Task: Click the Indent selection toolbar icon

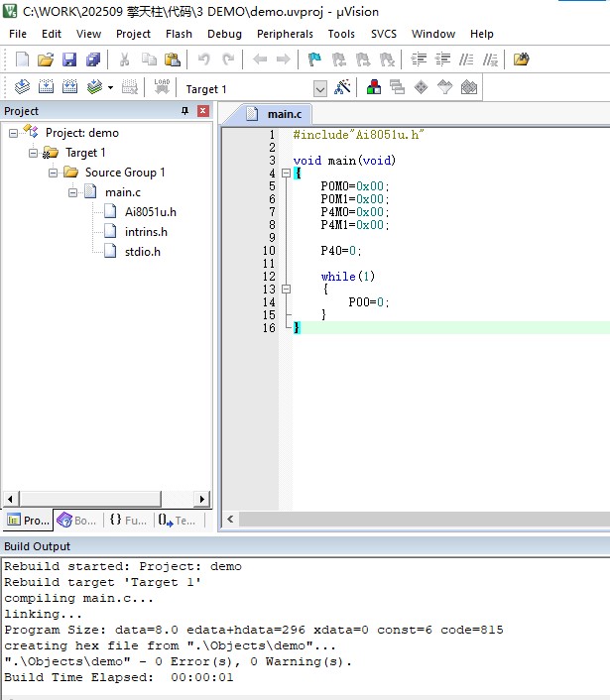Action: 419,60
